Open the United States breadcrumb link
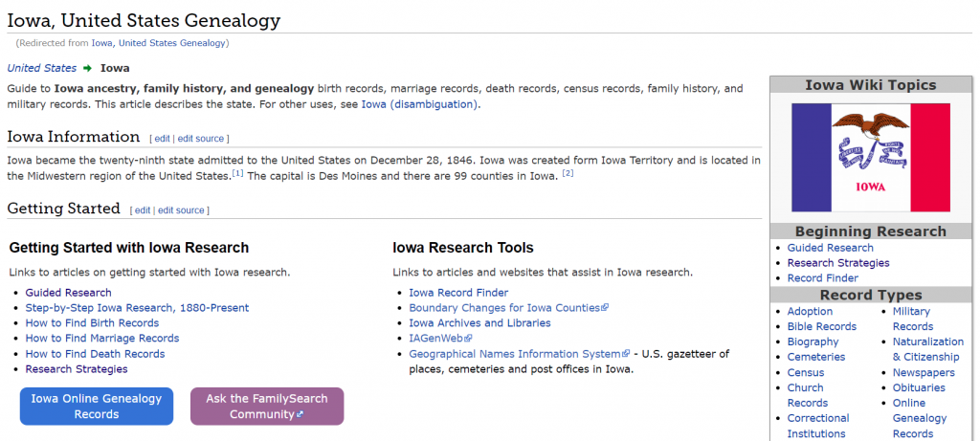Viewport: 980px width, 441px height. tap(41, 68)
